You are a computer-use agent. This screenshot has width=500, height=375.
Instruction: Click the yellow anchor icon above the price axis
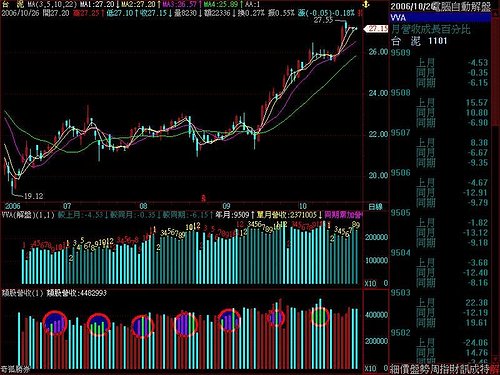click(366, 5)
